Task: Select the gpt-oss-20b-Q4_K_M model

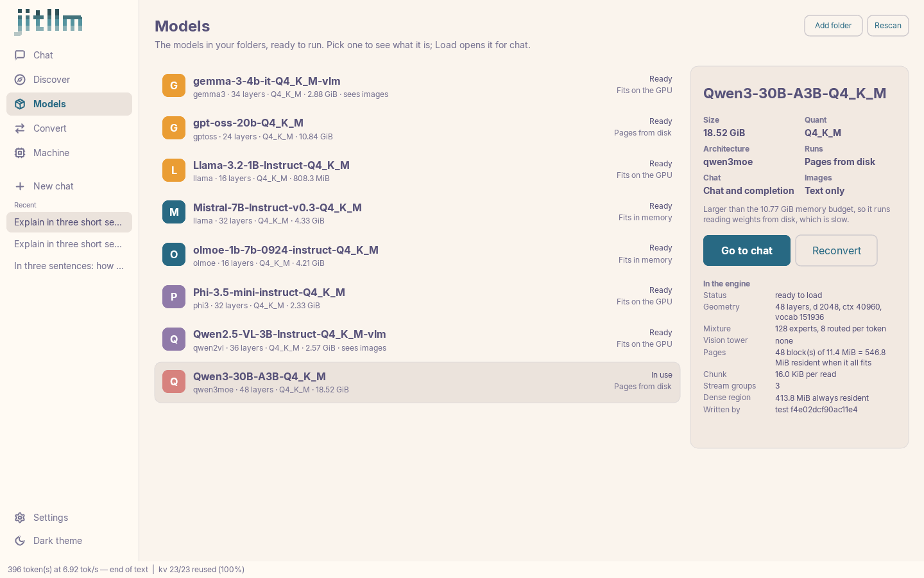Action: tap(417, 128)
